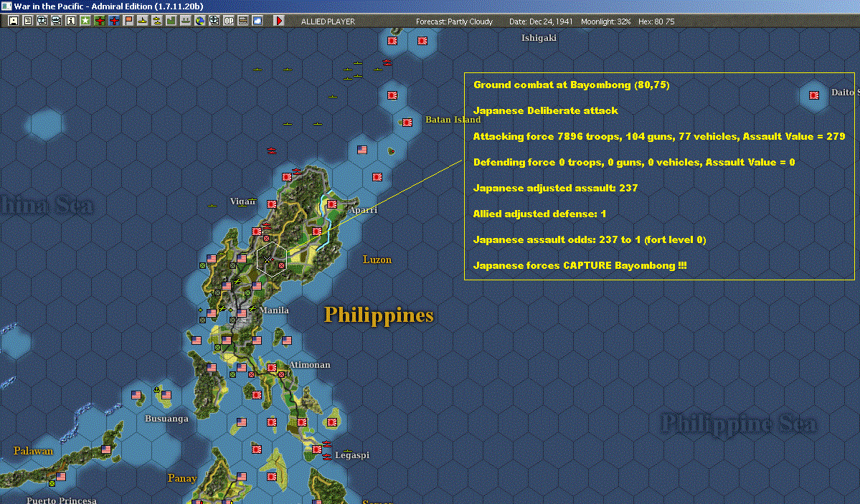Click the striped list toolbar icon

pyautogui.click(x=242, y=20)
